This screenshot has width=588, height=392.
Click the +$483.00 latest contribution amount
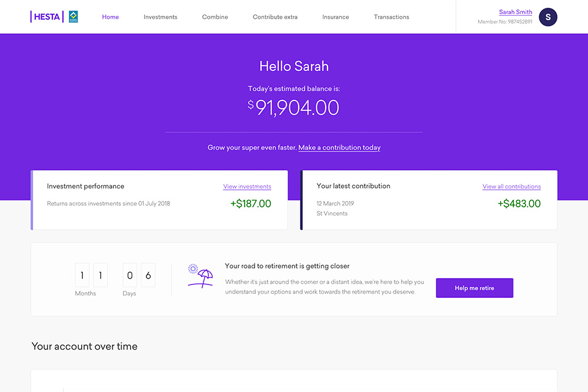click(x=519, y=204)
